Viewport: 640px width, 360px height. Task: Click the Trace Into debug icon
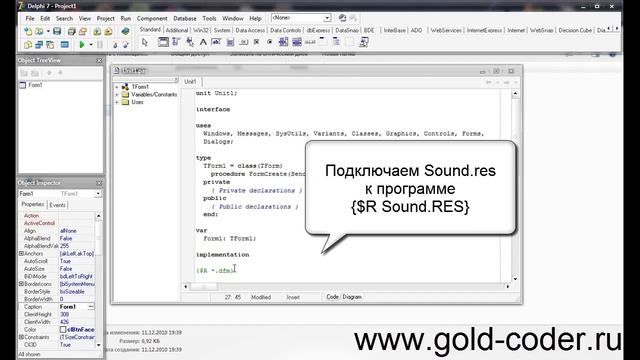click(x=115, y=44)
